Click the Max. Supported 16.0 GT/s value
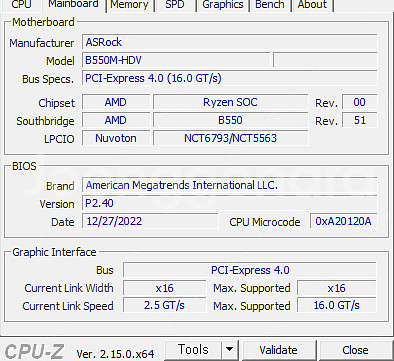Screen dimensions: 394x361 pos(337,306)
